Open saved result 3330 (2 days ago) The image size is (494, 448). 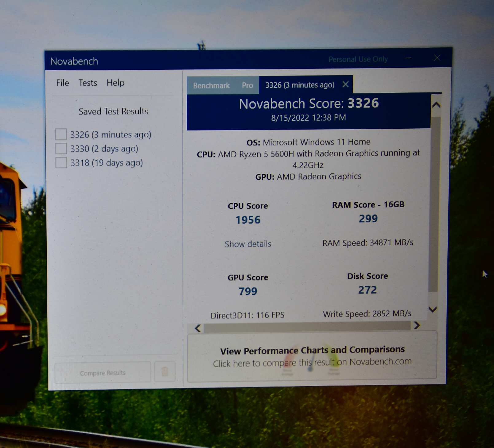pos(104,149)
